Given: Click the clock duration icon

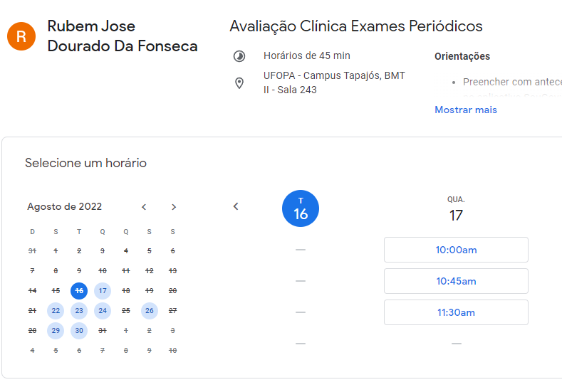Looking at the screenshot, I should [239, 56].
